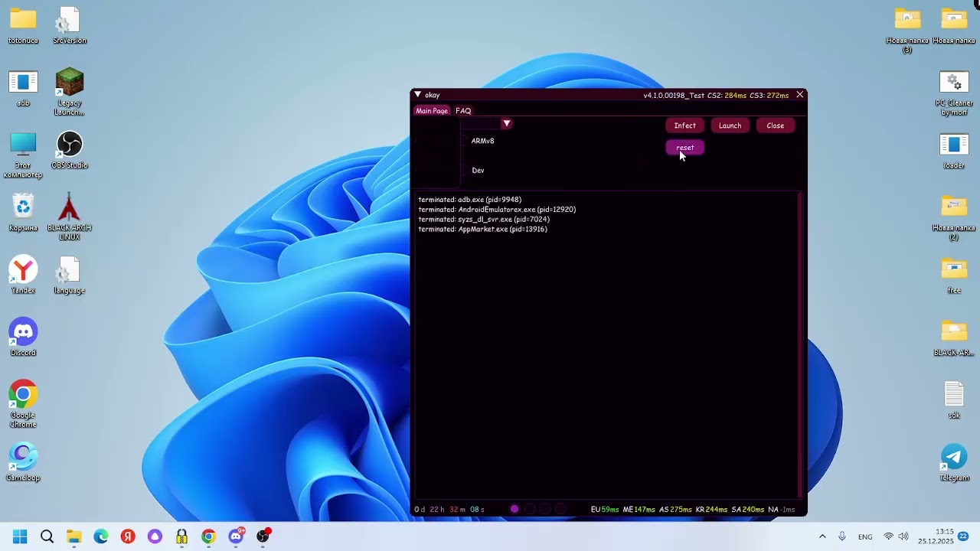This screenshot has height=551, width=980.
Task: Open Microsoft Edge from the taskbar
Action: [x=101, y=536]
